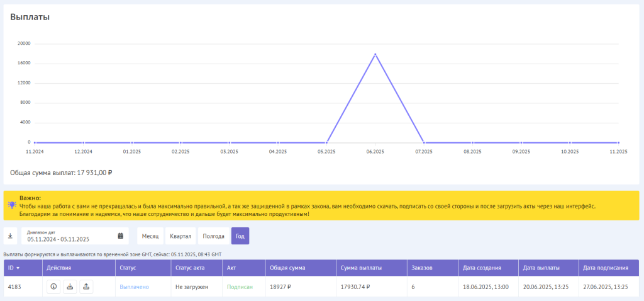Click the 06.2025 peak point on chart

375,55
